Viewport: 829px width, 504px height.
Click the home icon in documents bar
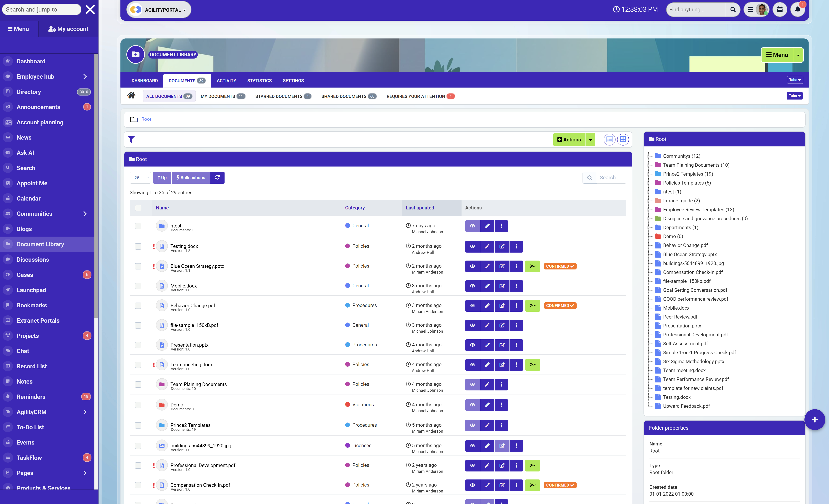tap(131, 96)
